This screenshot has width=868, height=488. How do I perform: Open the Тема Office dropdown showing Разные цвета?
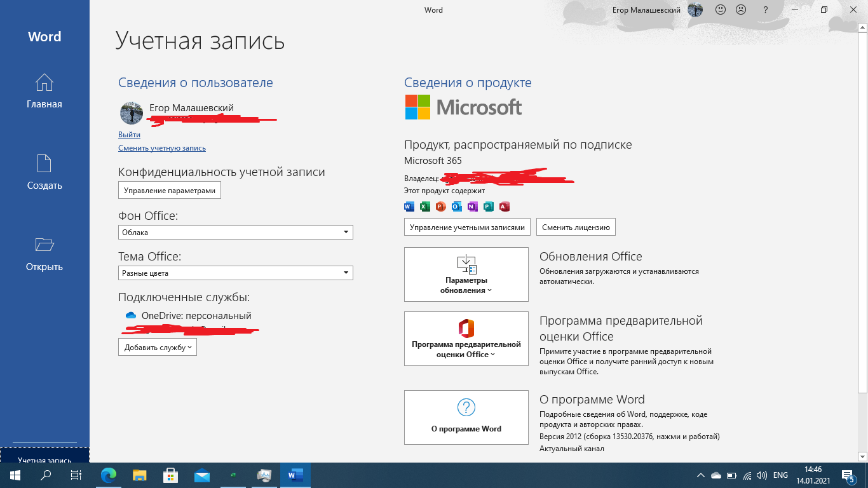tap(236, 273)
